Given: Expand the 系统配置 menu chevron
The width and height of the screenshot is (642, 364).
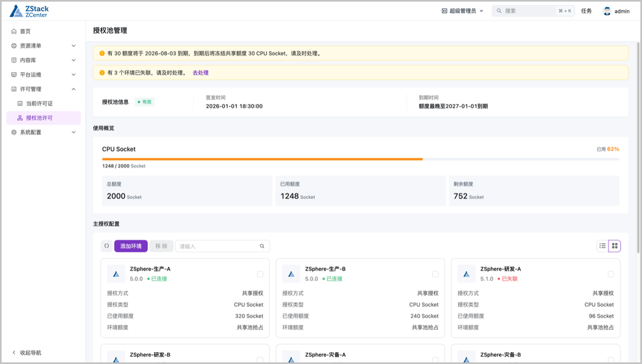Looking at the screenshot, I should point(74,133).
